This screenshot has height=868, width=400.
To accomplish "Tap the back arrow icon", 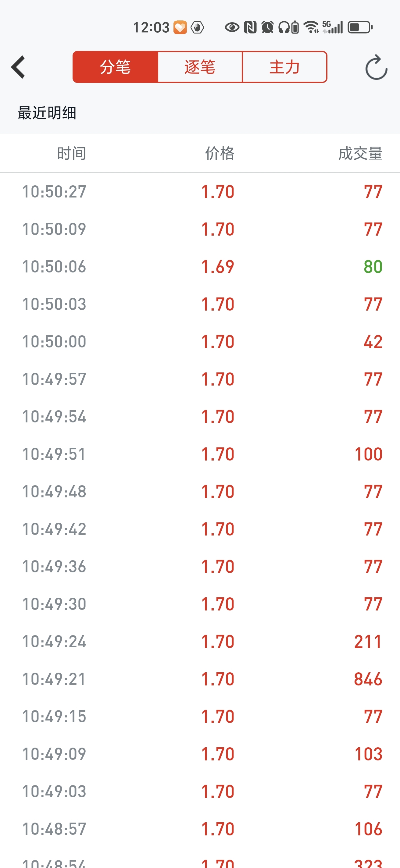I will click(18, 67).
